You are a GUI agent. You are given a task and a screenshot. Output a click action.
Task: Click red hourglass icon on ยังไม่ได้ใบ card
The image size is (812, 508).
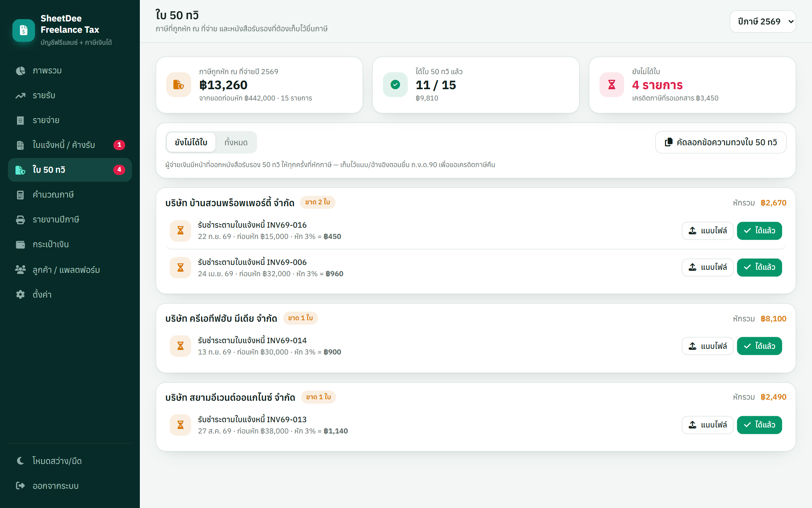point(612,85)
